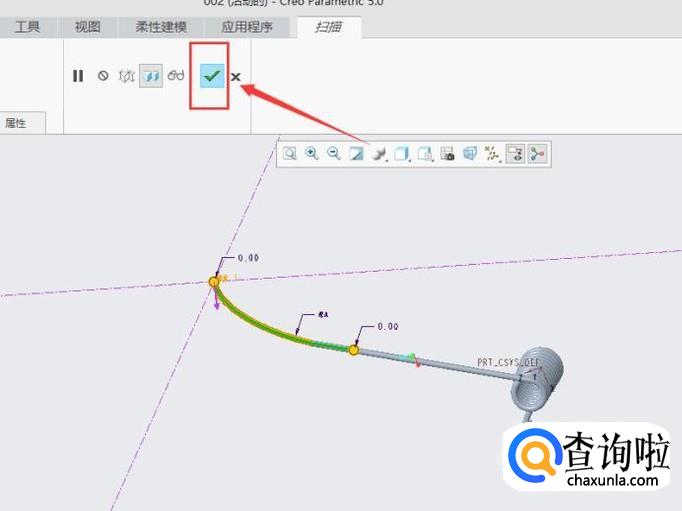Click the no-preview circle icon
The width and height of the screenshot is (682, 511).
(x=103, y=76)
